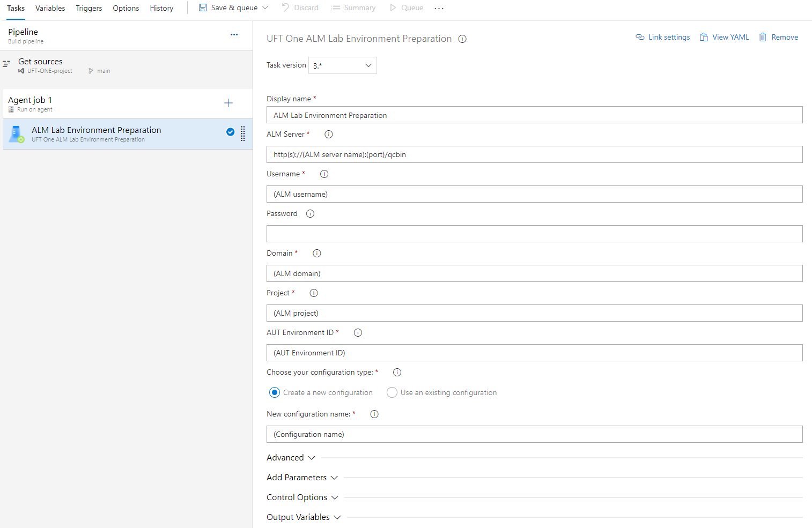Click the Save & queue button

[228, 8]
